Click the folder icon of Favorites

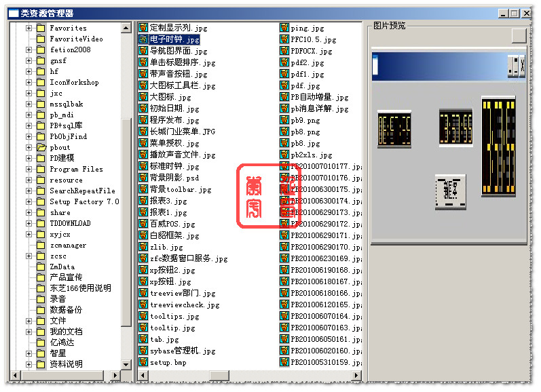(41, 28)
